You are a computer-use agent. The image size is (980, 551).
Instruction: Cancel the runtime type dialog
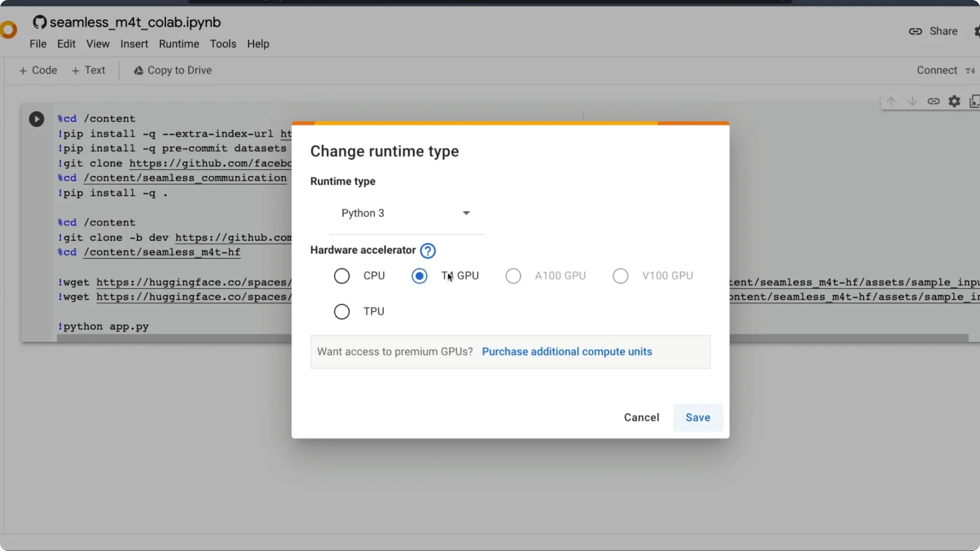642,417
